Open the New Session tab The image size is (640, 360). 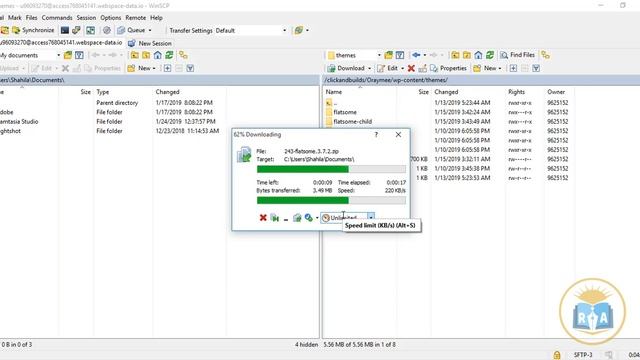150,43
